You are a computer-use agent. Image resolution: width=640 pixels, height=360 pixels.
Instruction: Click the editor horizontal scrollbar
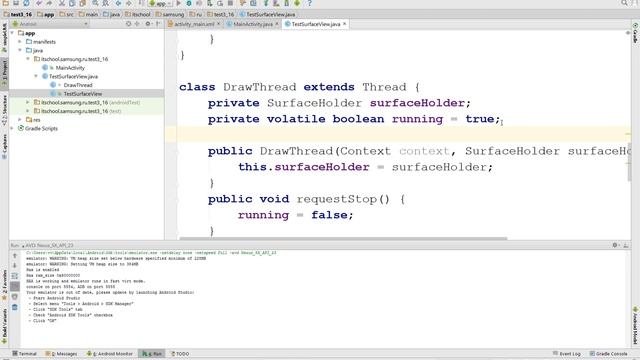pyautogui.click(x=343, y=238)
